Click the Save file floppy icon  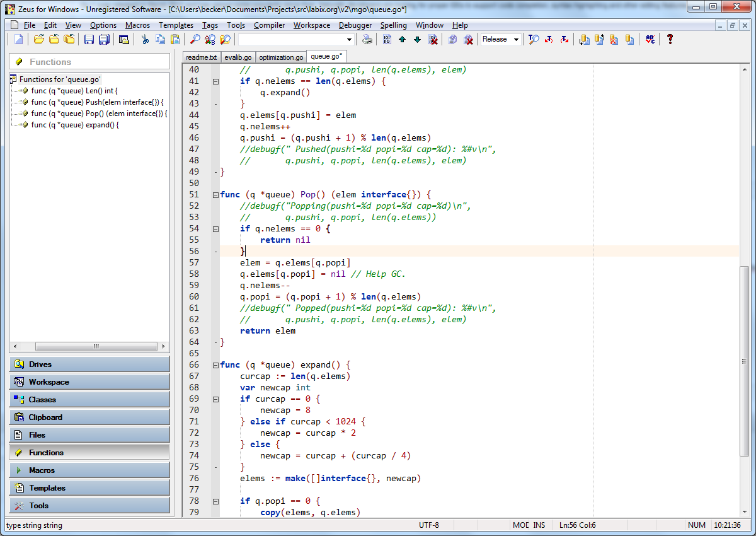point(89,39)
